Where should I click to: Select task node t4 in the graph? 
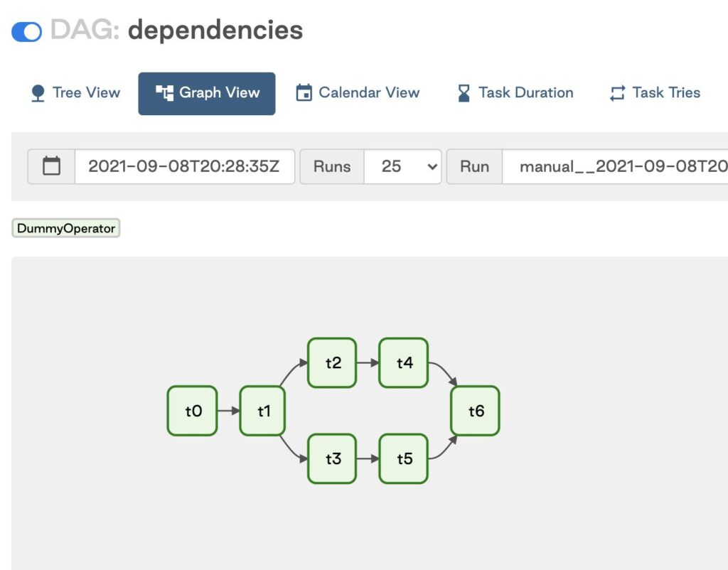[403, 362]
